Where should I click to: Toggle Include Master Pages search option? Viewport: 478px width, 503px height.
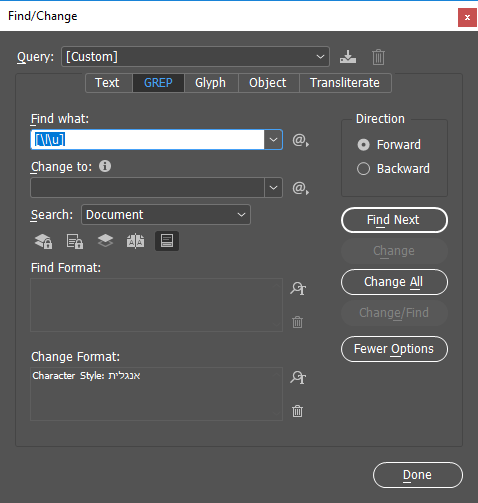point(135,241)
